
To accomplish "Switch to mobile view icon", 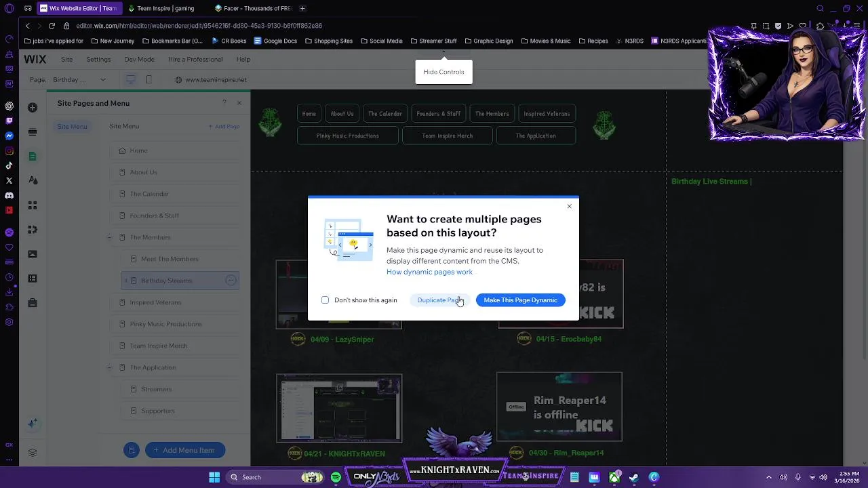I will (149, 79).
